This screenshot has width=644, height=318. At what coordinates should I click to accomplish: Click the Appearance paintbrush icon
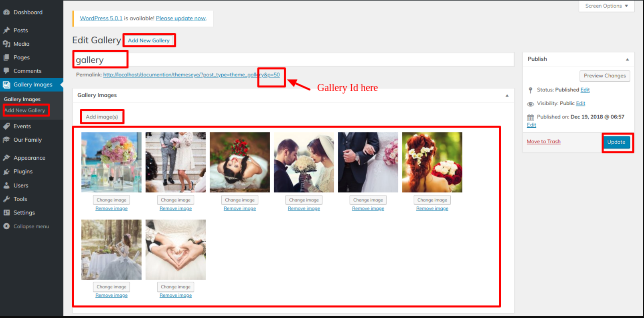point(6,158)
